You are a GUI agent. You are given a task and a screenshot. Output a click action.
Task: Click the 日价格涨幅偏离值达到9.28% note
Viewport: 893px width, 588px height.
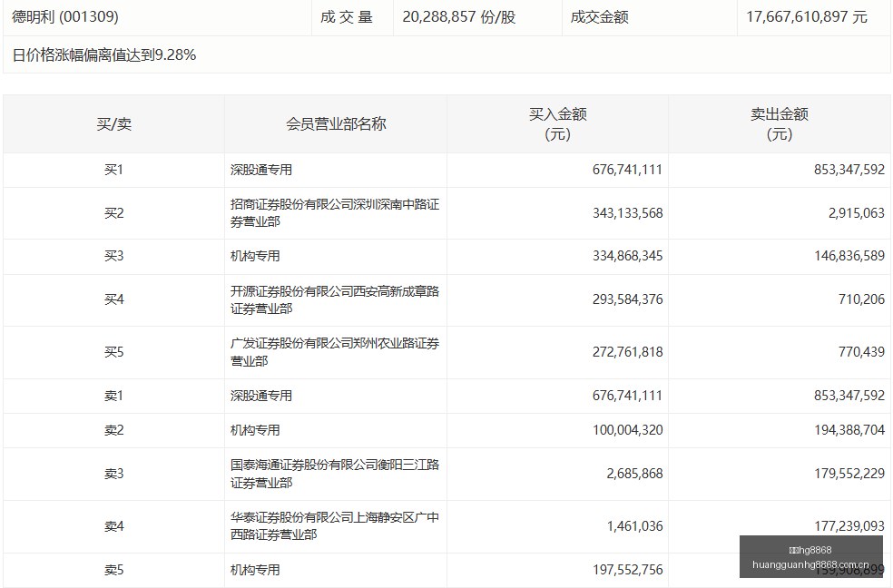104,54
